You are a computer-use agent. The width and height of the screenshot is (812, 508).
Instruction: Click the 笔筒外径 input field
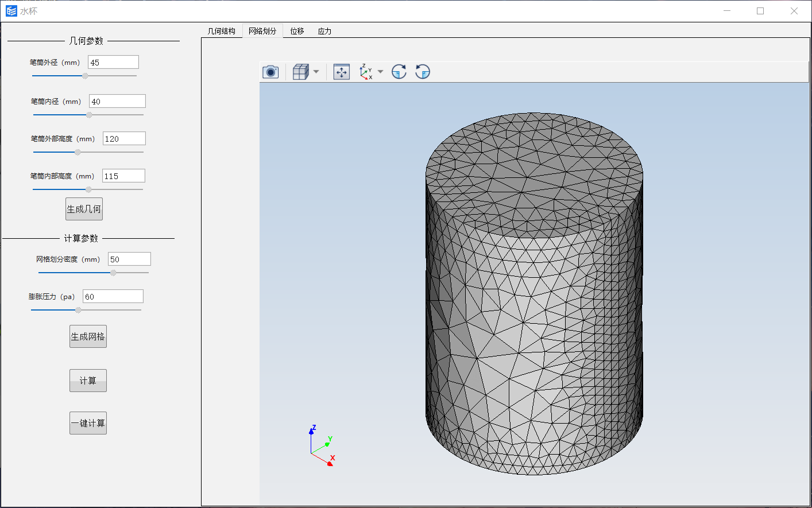click(113, 62)
